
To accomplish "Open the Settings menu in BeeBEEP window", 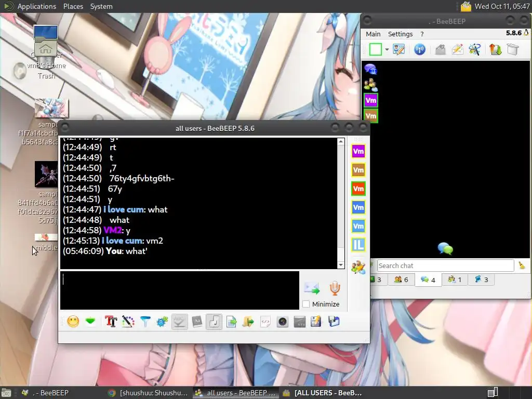I will [401, 34].
